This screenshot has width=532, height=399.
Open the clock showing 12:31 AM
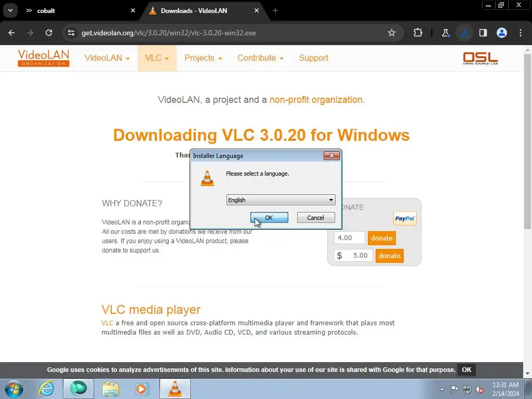point(506,389)
